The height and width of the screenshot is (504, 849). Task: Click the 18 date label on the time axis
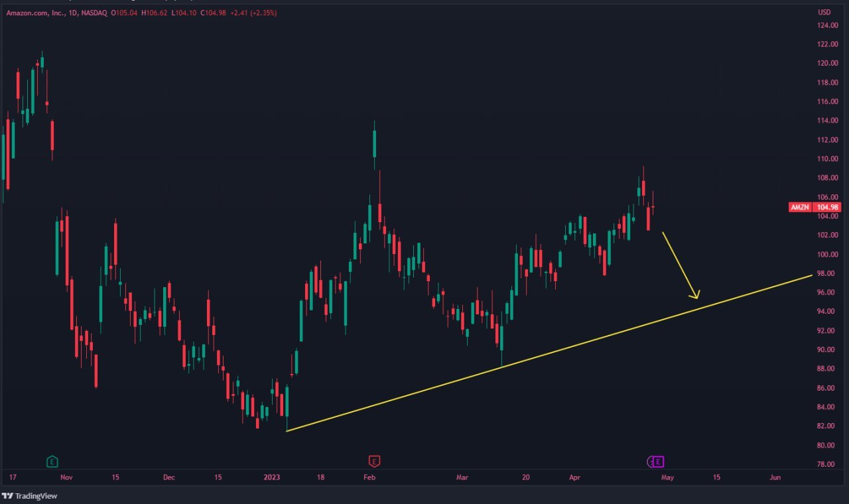point(321,477)
